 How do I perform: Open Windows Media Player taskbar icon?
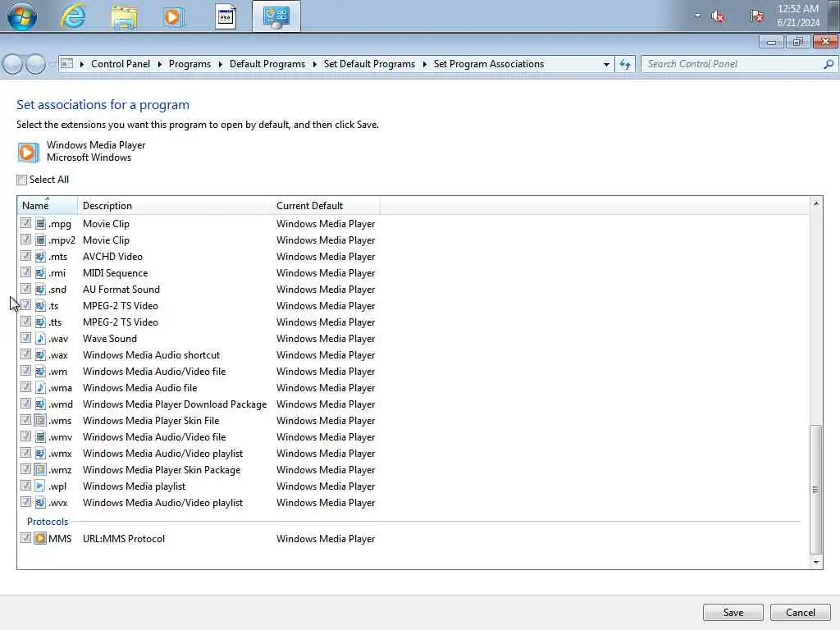pyautogui.click(x=173, y=17)
